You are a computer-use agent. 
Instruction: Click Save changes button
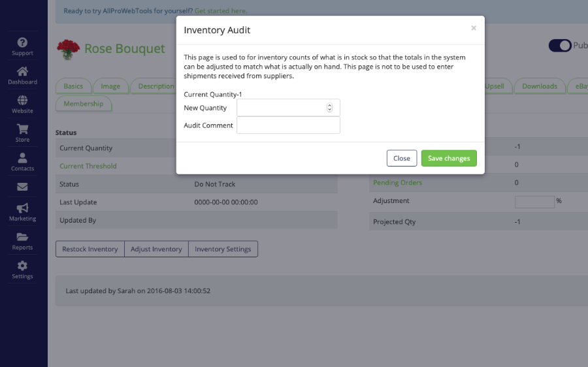tap(449, 158)
